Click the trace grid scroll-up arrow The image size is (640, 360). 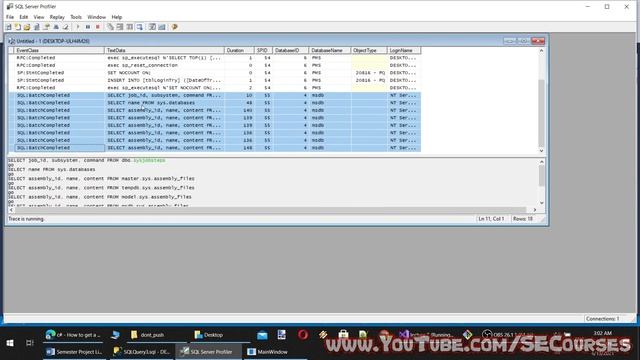tap(542, 51)
